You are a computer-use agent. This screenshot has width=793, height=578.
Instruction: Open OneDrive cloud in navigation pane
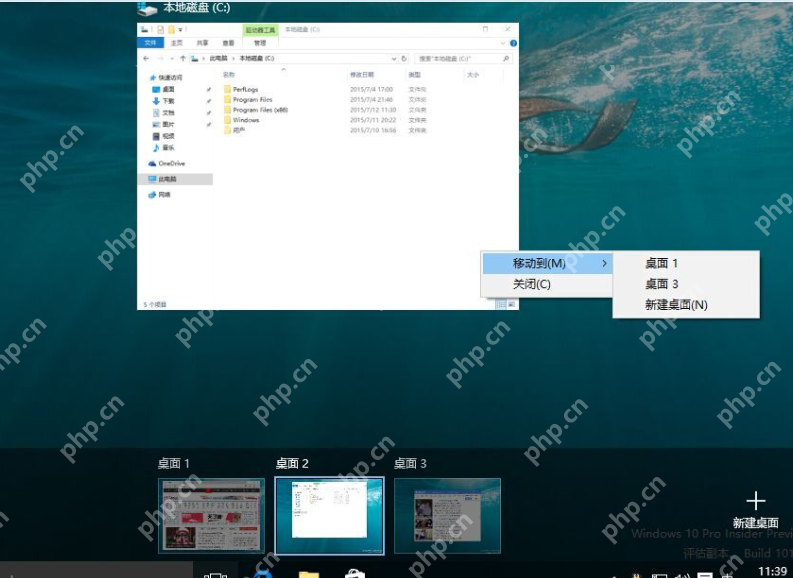click(x=152, y=164)
